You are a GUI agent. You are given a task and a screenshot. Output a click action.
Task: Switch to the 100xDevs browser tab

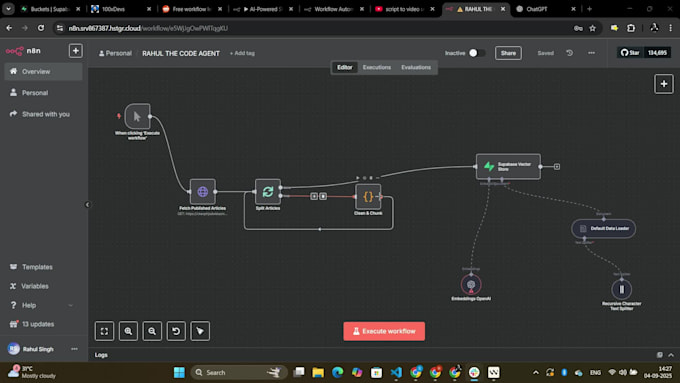[121, 9]
